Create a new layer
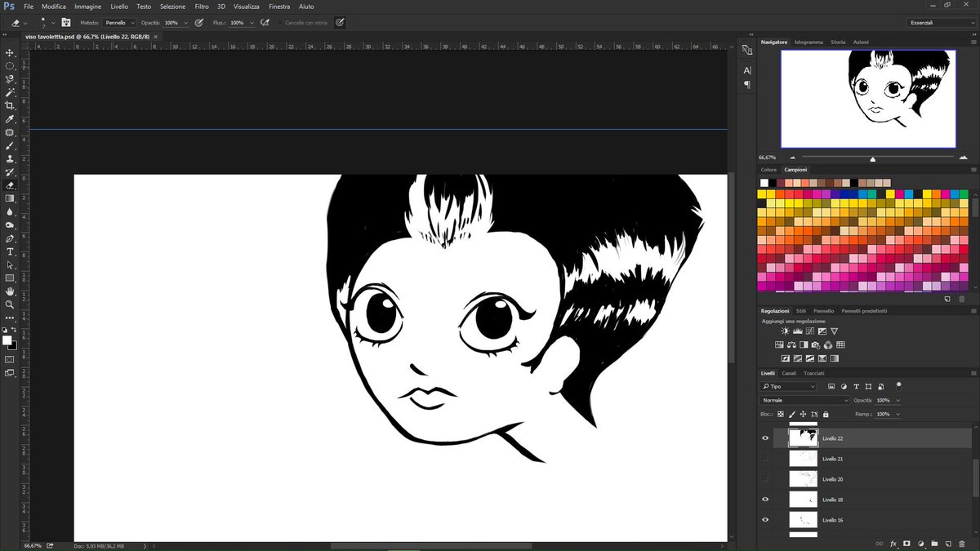 click(x=948, y=543)
